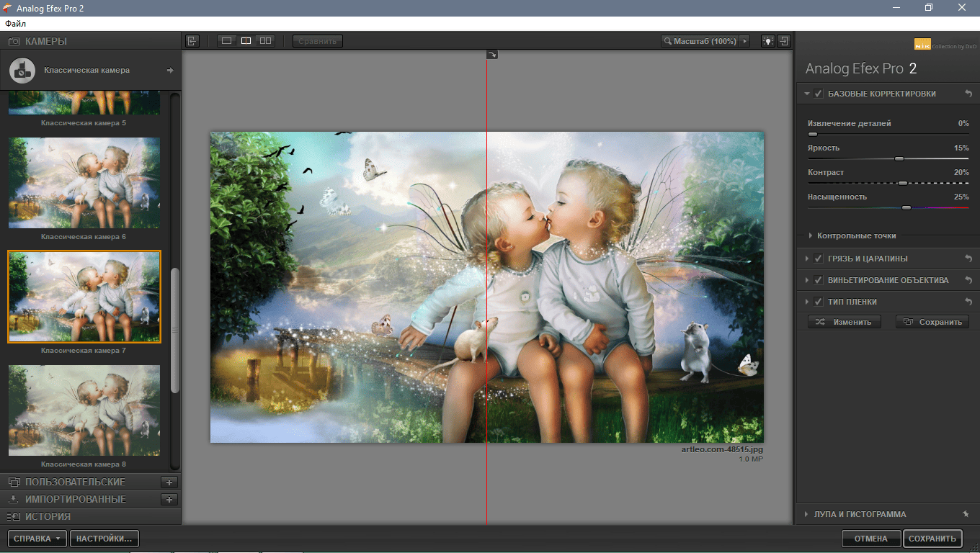This screenshot has height=553, width=980.
Task: Click the 25% Насыщенность value
Action: 961,197
